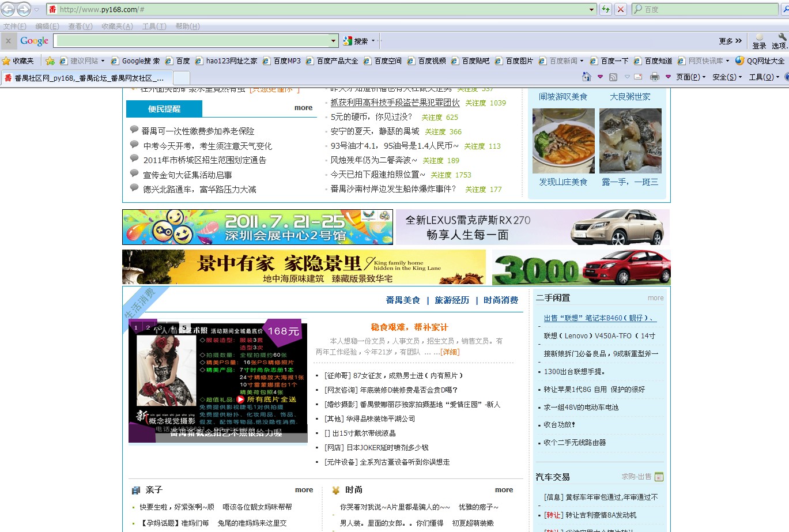Click the browser Forward arrow button

[x=24, y=9]
